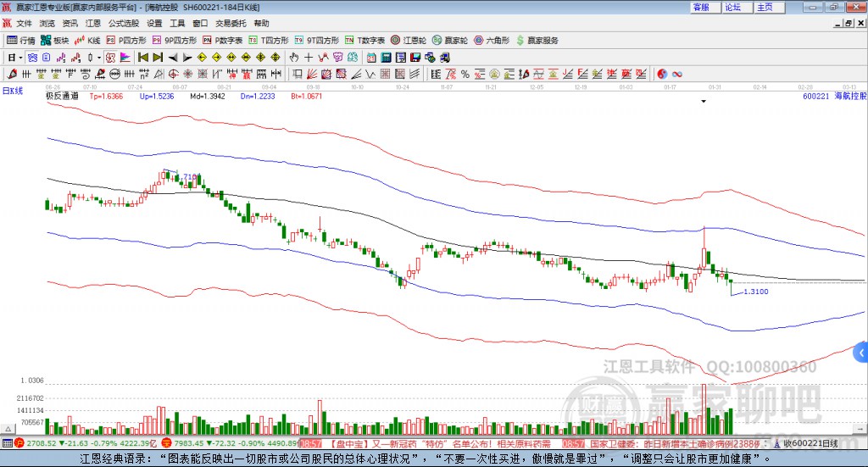Open the 行情 market quotes view
Image resolution: width=868 pixels, height=467 pixels.
(x=21, y=41)
